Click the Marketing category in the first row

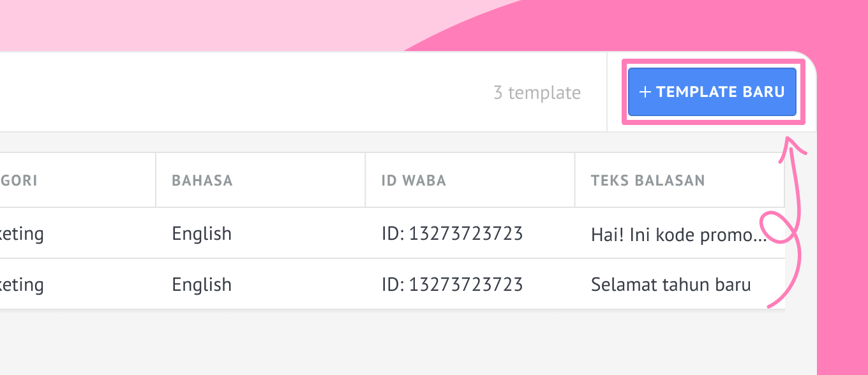click(x=22, y=233)
